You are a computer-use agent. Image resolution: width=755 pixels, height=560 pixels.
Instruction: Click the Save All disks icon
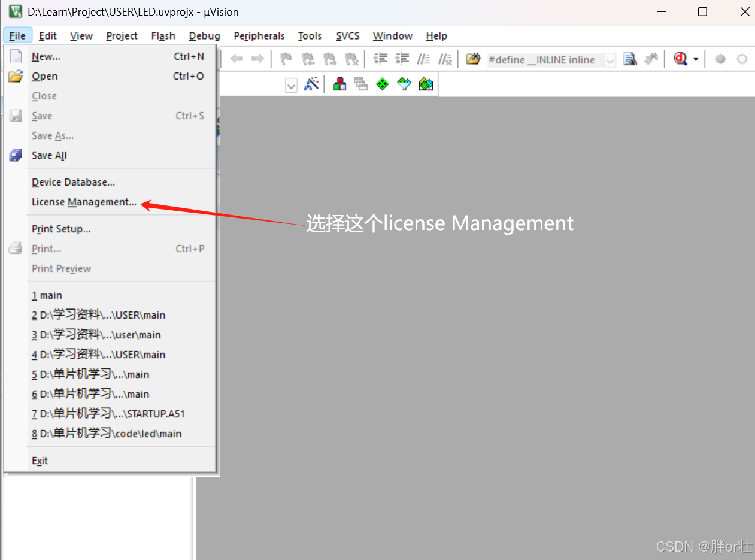coord(16,156)
